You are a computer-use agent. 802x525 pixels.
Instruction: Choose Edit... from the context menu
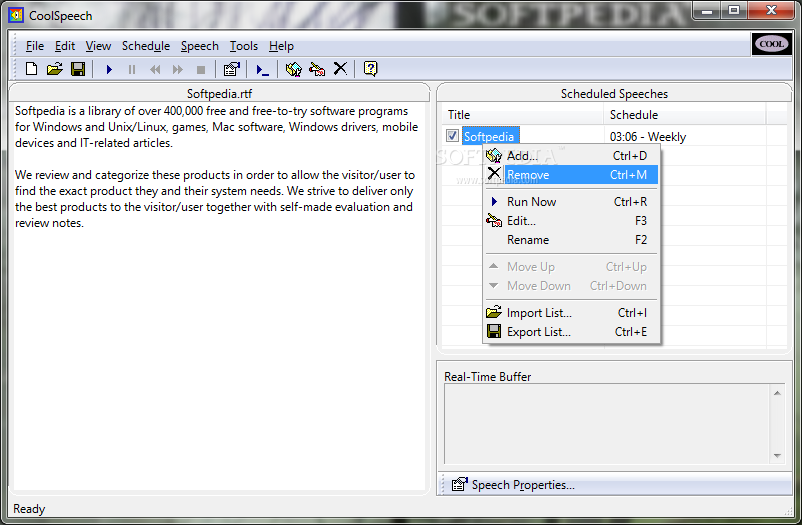571,221
